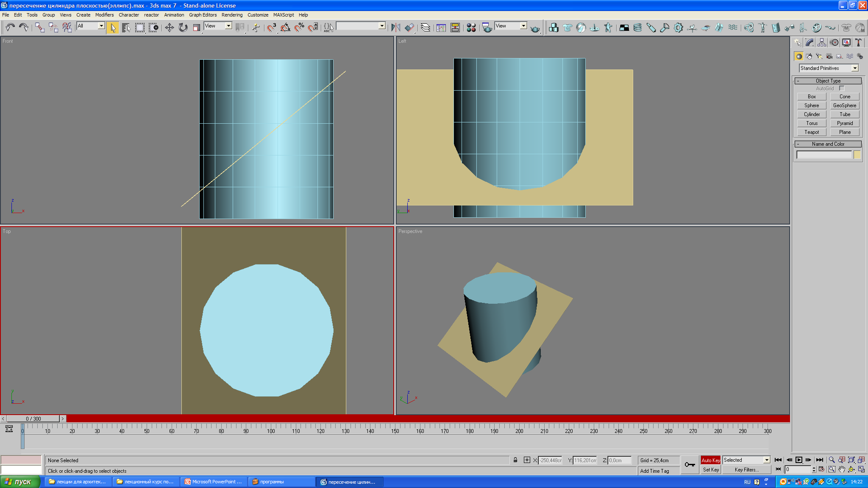Click the Undo arrow icon
This screenshot has width=868, height=488.
(x=10, y=28)
